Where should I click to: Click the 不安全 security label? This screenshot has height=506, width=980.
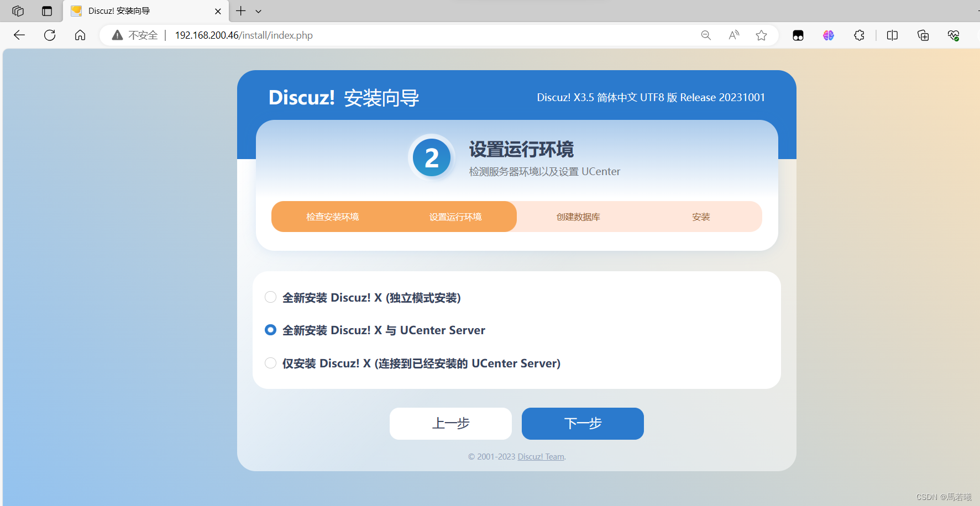[x=143, y=35]
